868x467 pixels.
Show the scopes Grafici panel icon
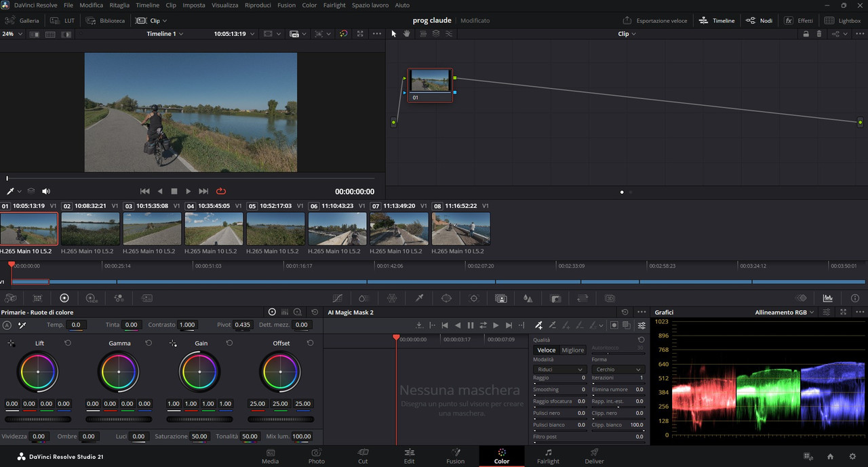tap(828, 298)
